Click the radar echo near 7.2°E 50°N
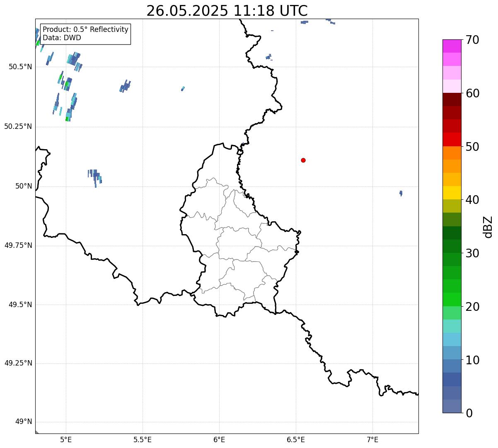Viewport: 498px width, 448px height. [401, 193]
